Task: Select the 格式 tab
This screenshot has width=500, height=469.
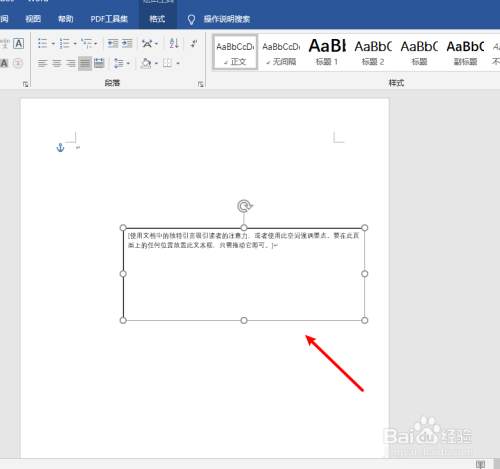Action: point(157,19)
